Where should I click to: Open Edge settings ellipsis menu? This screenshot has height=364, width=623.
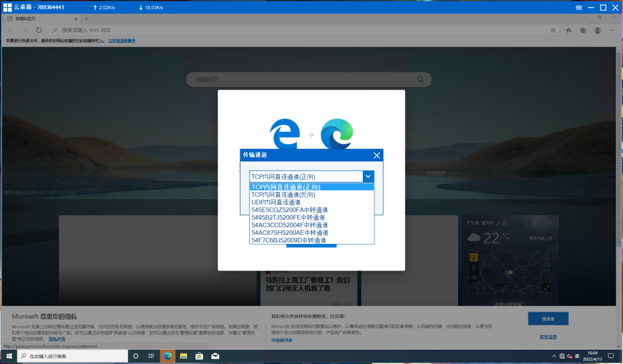pos(612,30)
